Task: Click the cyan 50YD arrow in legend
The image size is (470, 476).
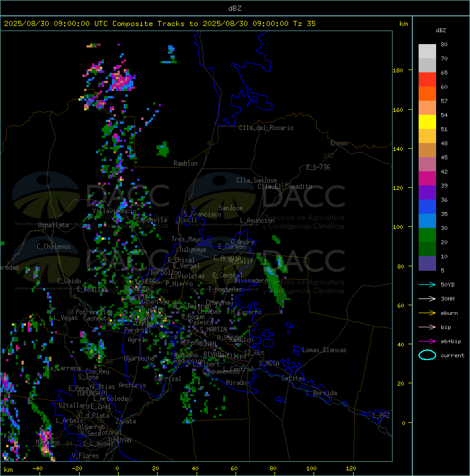Action: coord(427,284)
